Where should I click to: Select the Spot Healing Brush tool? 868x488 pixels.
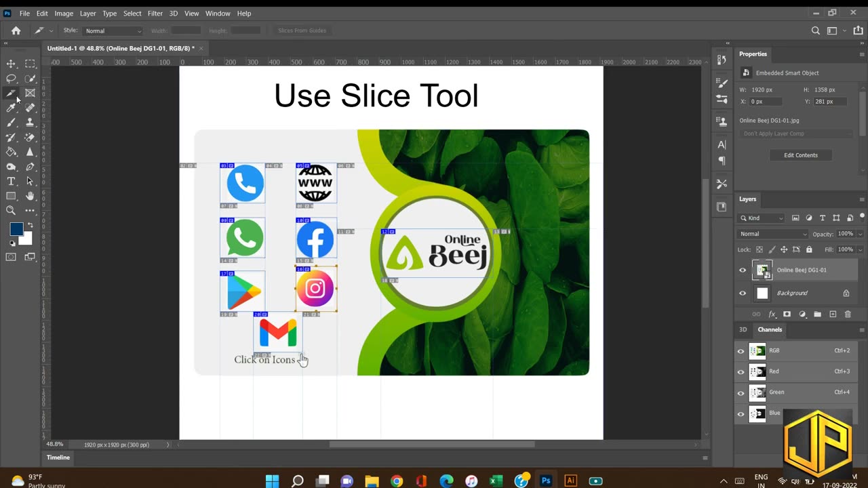point(30,108)
